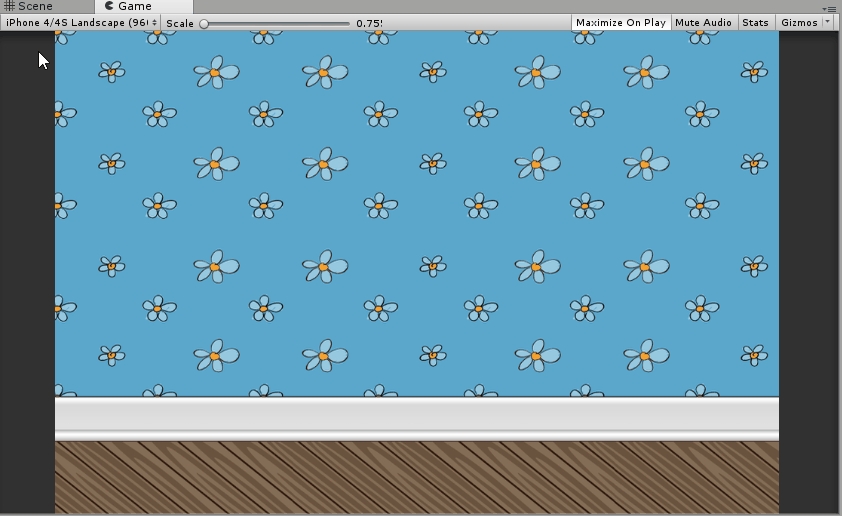The width and height of the screenshot is (842, 516).
Task: Click the Pac-Man icon on Game tab
Action: coord(109,6)
